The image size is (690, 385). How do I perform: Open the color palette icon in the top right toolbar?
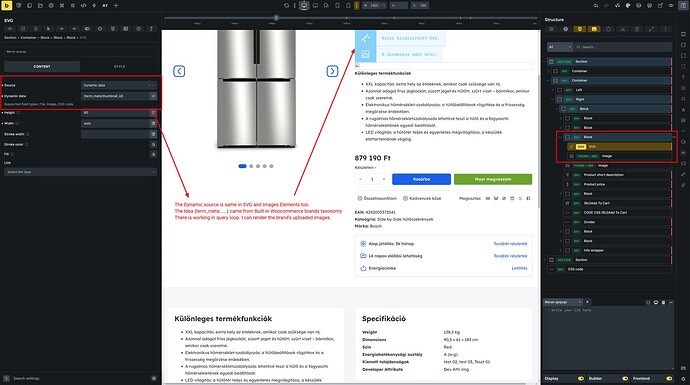pos(628,5)
